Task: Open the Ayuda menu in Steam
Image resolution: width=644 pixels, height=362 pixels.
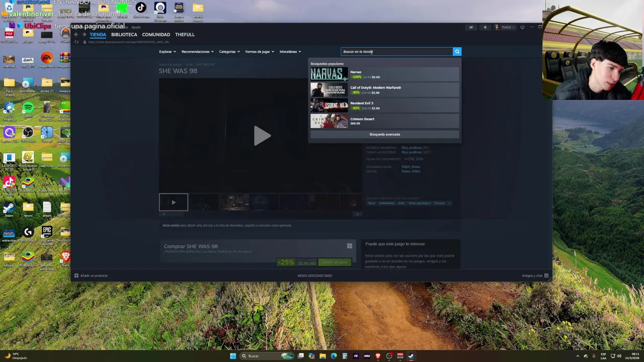Action: click(x=136, y=27)
